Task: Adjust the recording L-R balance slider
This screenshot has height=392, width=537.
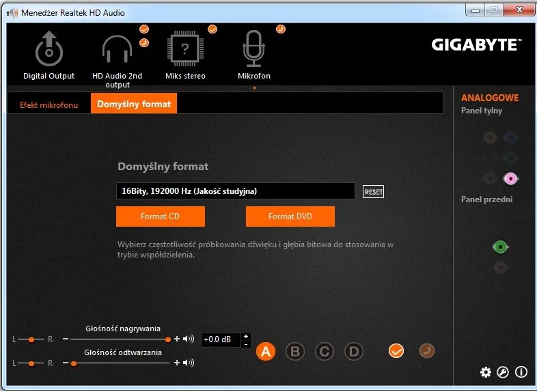Action: 31,339
